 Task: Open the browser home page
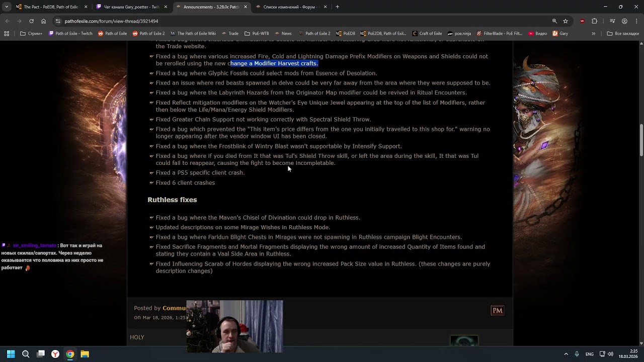pyautogui.click(x=43, y=21)
